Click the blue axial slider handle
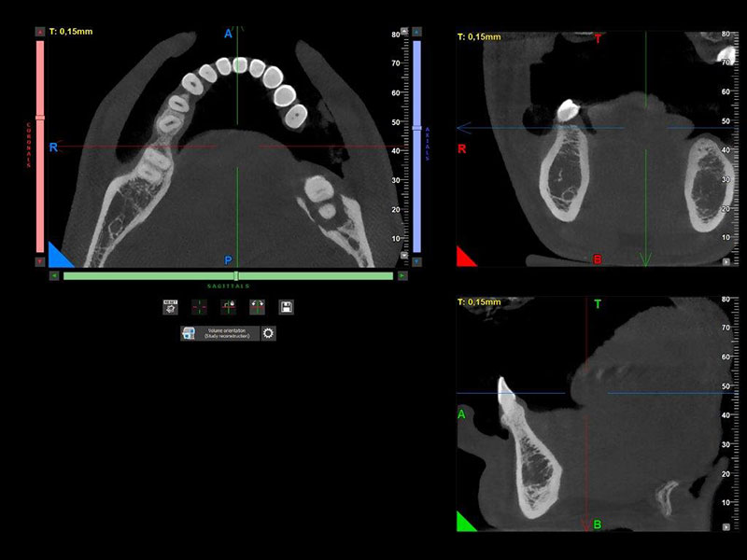This screenshot has width=747, height=560. pos(416,128)
